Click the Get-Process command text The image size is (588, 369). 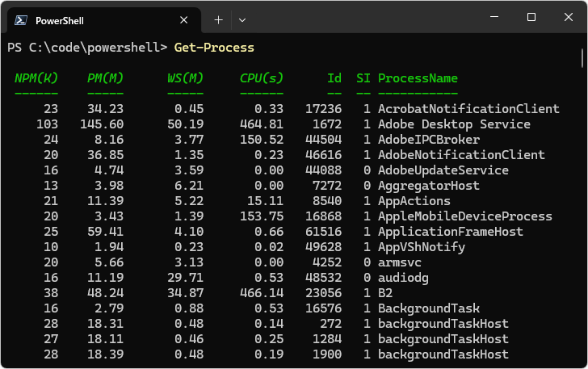point(214,48)
